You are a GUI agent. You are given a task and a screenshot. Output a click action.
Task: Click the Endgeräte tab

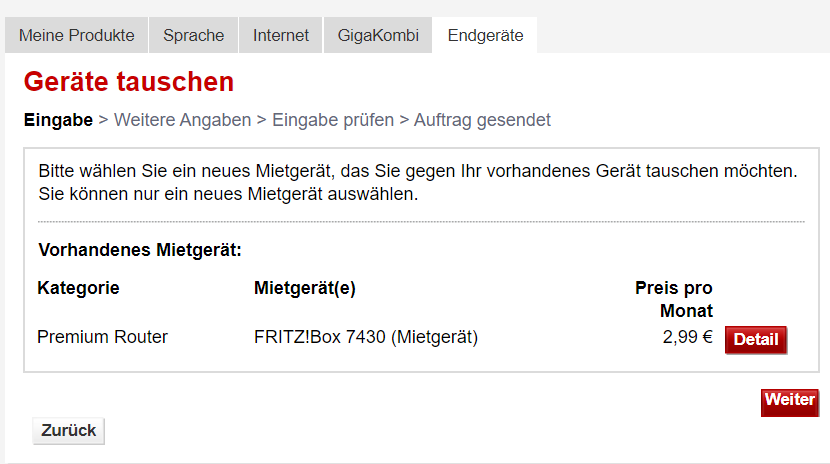(485, 36)
